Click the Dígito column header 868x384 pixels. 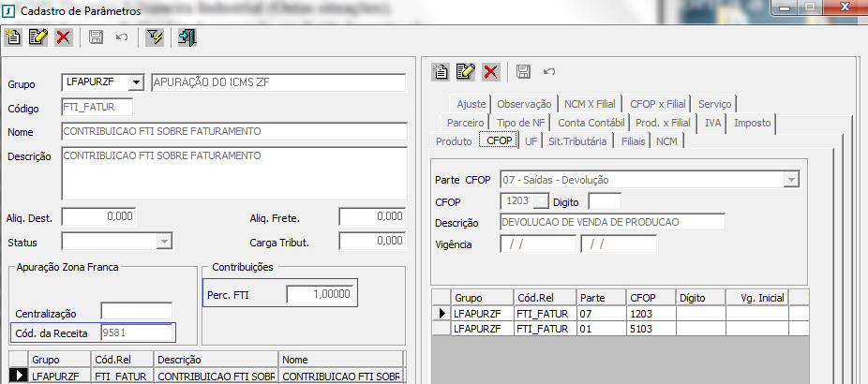(x=701, y=298)
